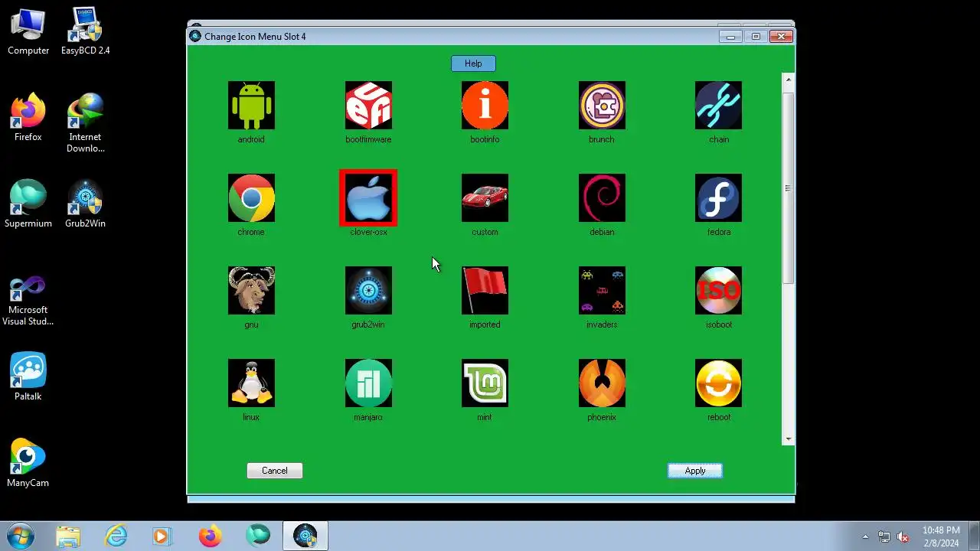Screen dimensions: 980x551
Task: Open the Windows Start menu
Action: pos(20,536)
